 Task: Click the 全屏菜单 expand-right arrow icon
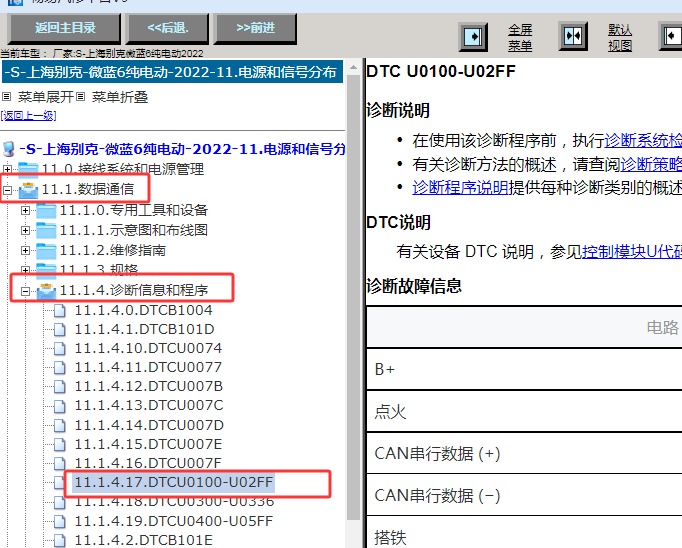pyautogui.click(x=473, y=37)
